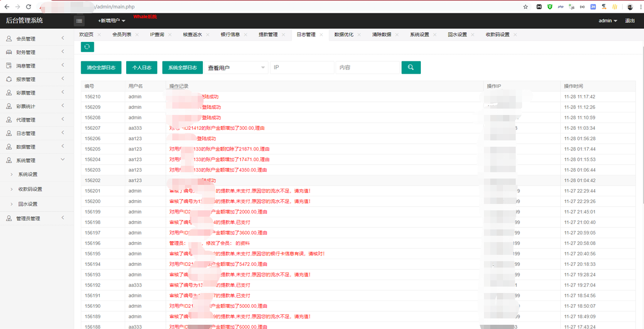This screenshot has height=329, width=644.
Task: Bookmark this page with the star icon
Action: (x=525, y=7)
